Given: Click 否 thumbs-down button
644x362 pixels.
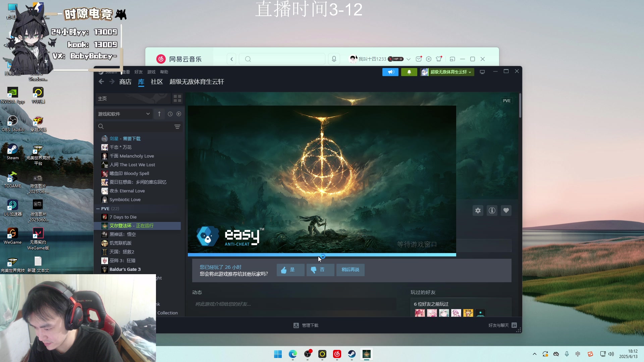Looking at the screenshot, I should click(320, 270).
